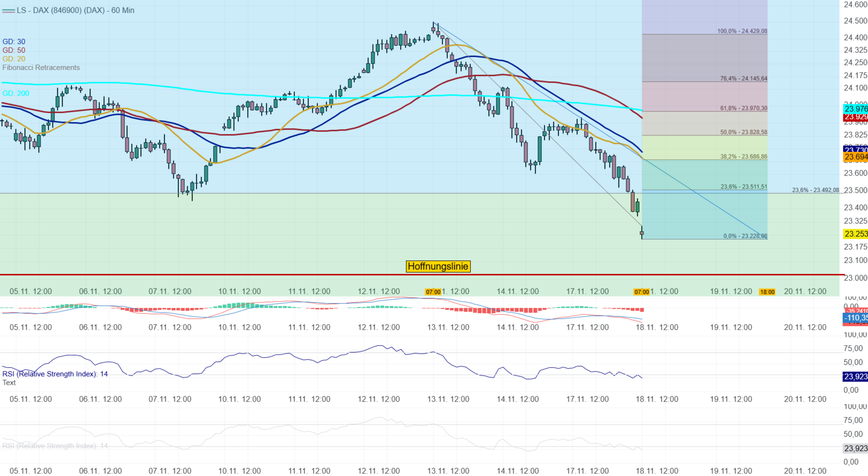Click the 07:00 marker near 13.11.

click(433, 292)
